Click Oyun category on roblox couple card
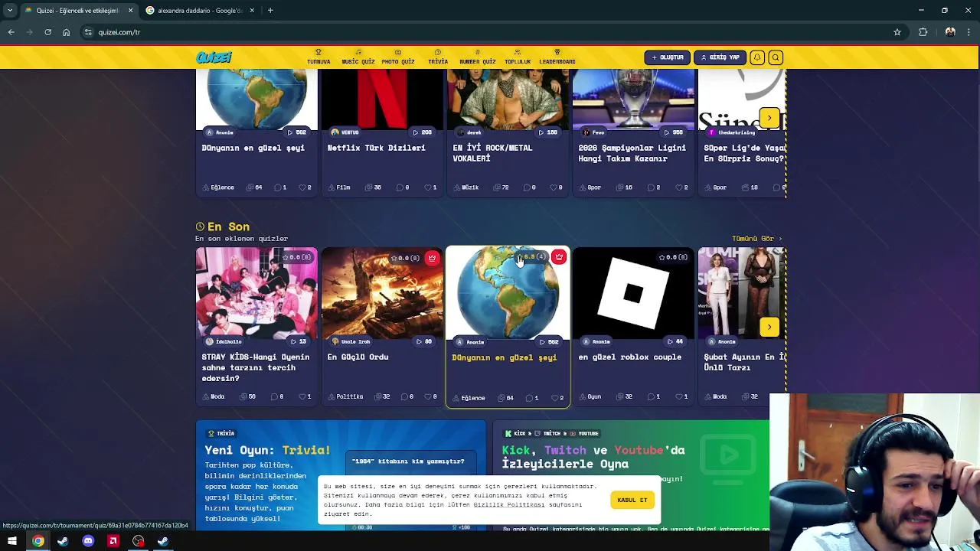980x551 pixels. (590, 397)
